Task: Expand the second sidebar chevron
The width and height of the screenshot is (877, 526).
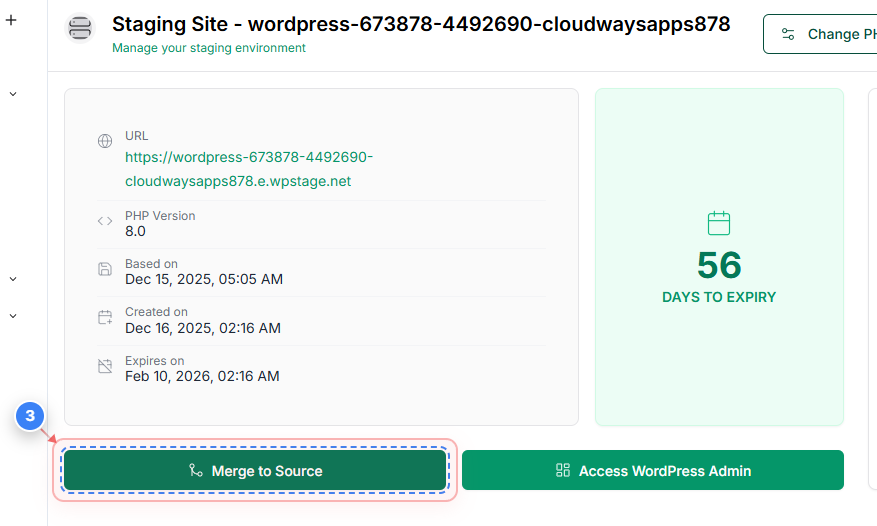Action: (x=13, y=279)
